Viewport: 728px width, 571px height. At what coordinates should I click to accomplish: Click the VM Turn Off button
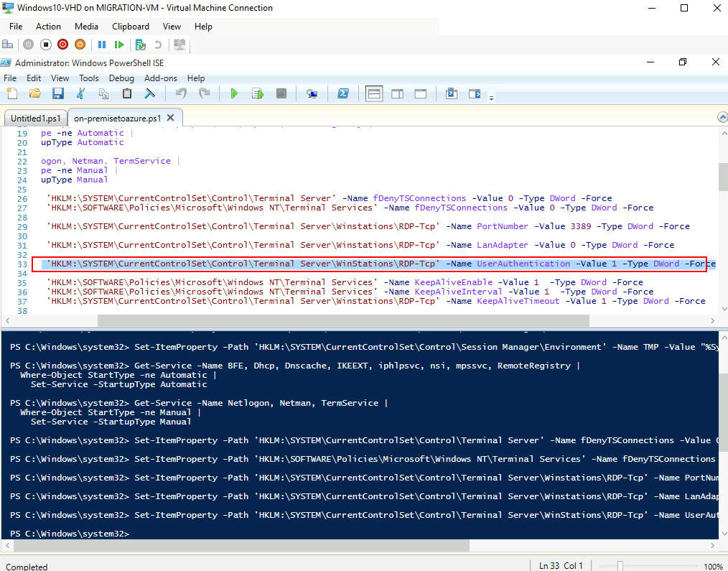(x=45, y=45)
